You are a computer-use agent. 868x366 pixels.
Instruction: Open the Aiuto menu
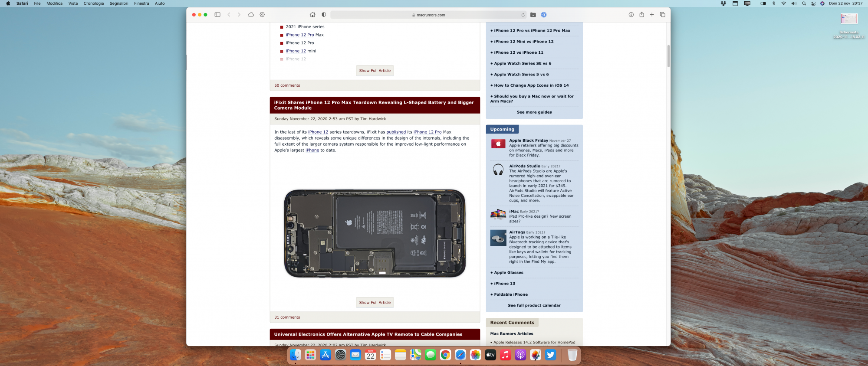(x=160, y=3)
